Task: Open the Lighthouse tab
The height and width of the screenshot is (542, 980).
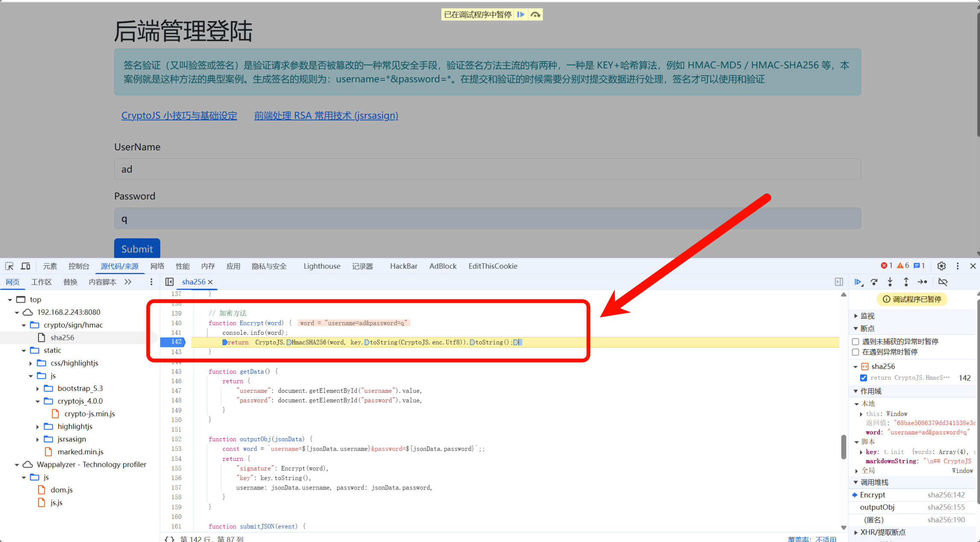Action: [322, 266]
